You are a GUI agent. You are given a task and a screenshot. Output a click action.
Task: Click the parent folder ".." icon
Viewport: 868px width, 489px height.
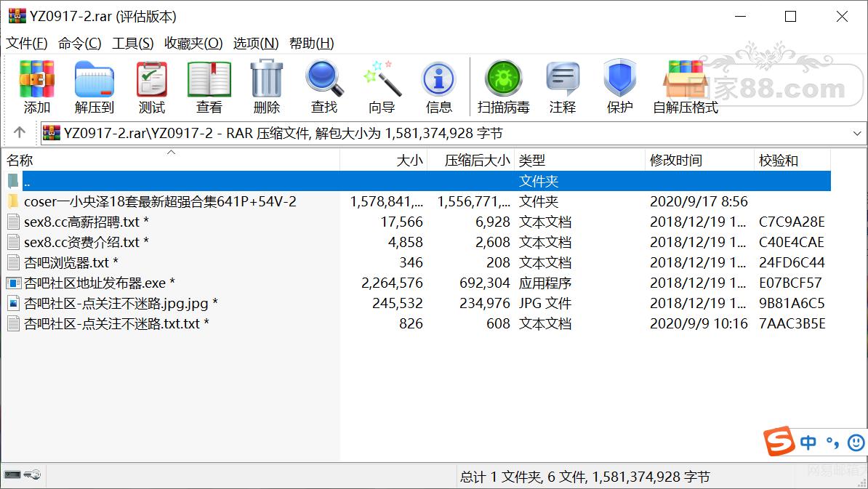[x=13, y=181]
